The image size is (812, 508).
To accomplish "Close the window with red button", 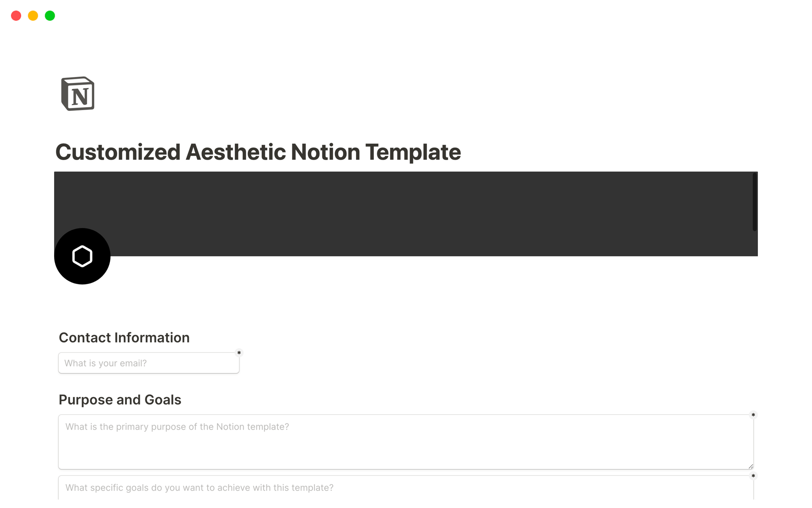I will 16,16.
